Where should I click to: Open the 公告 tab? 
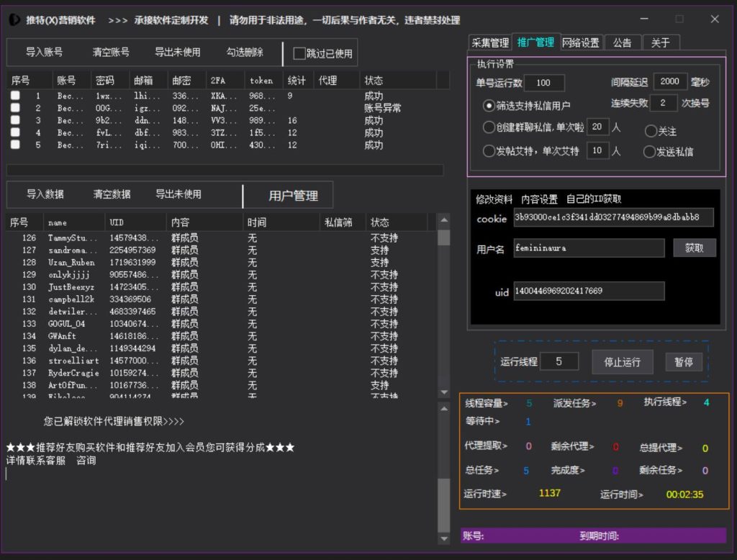click(x=623, y=42)
